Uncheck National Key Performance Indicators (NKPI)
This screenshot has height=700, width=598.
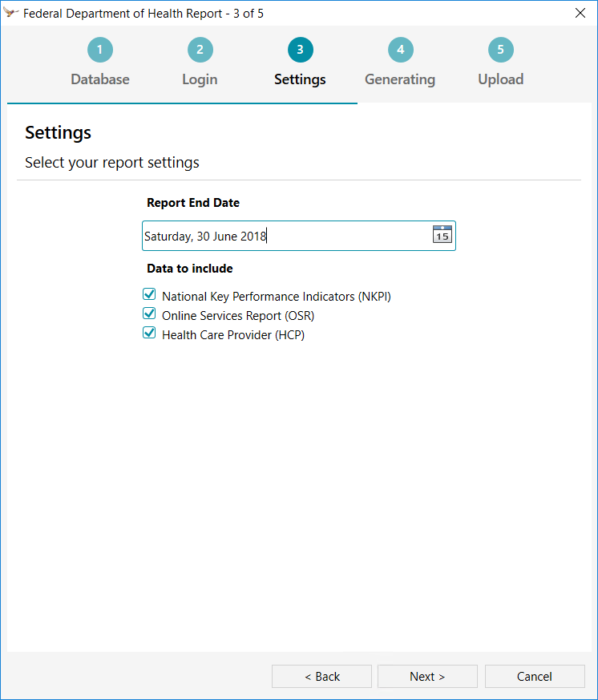coord(149,294)
